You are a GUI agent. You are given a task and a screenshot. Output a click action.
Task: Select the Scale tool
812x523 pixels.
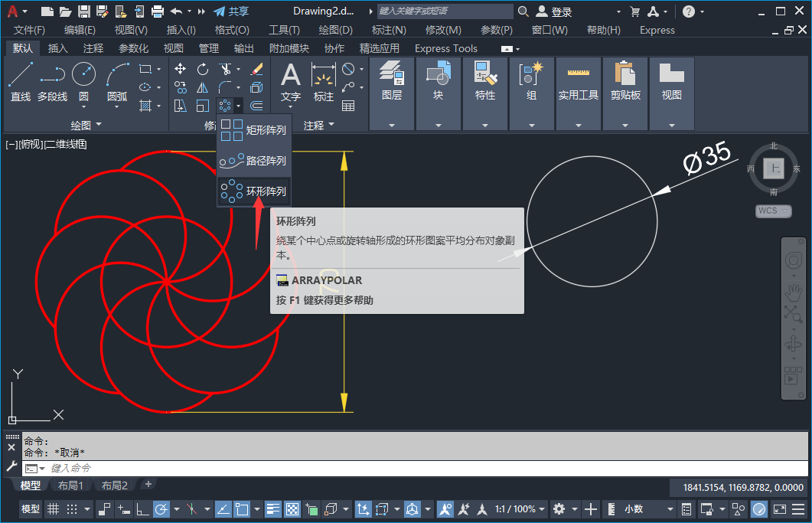[203, 106]
